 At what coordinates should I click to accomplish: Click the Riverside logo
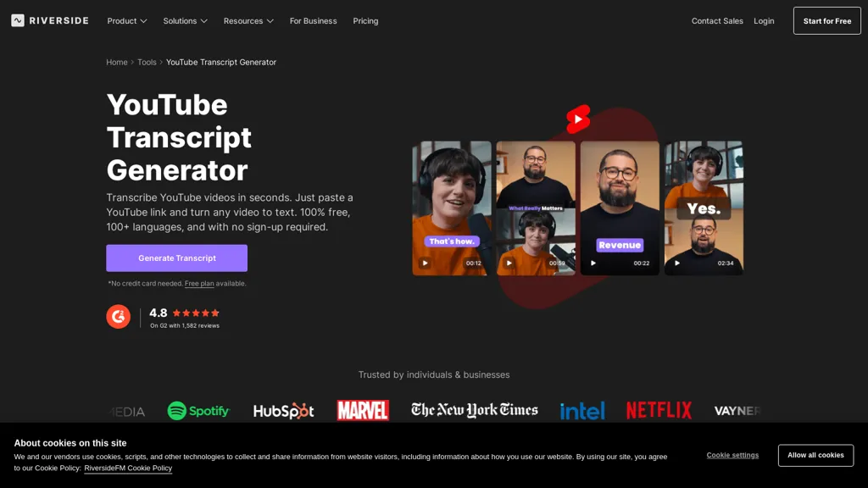(49, 20)
